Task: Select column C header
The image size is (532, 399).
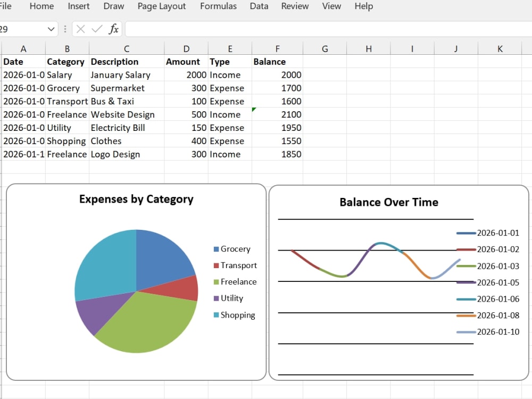Action: click(127, 49)
